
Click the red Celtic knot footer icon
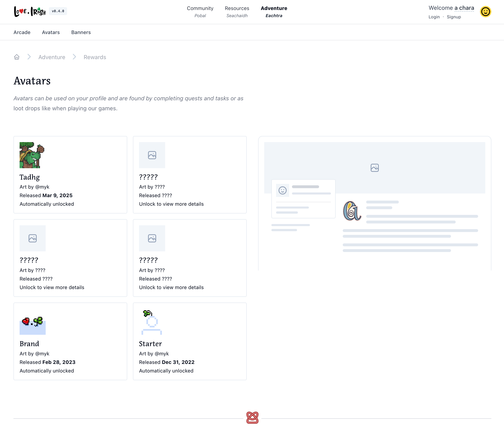(x=252, y=418)
